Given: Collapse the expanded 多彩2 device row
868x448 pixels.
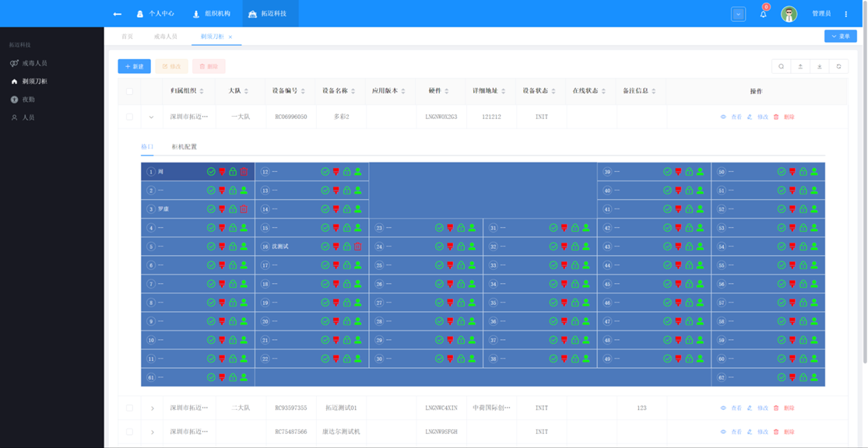Looking at the screenshot, I should pos(152,117).
